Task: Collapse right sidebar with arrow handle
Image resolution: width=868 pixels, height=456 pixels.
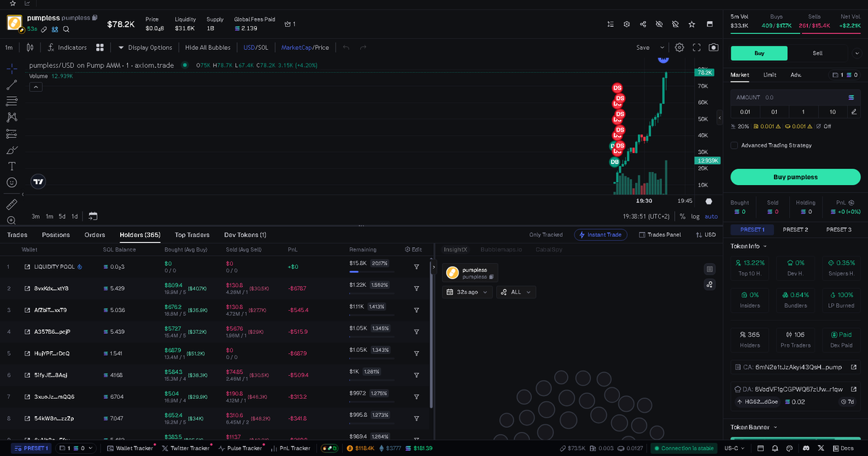Action: [720, 117]
